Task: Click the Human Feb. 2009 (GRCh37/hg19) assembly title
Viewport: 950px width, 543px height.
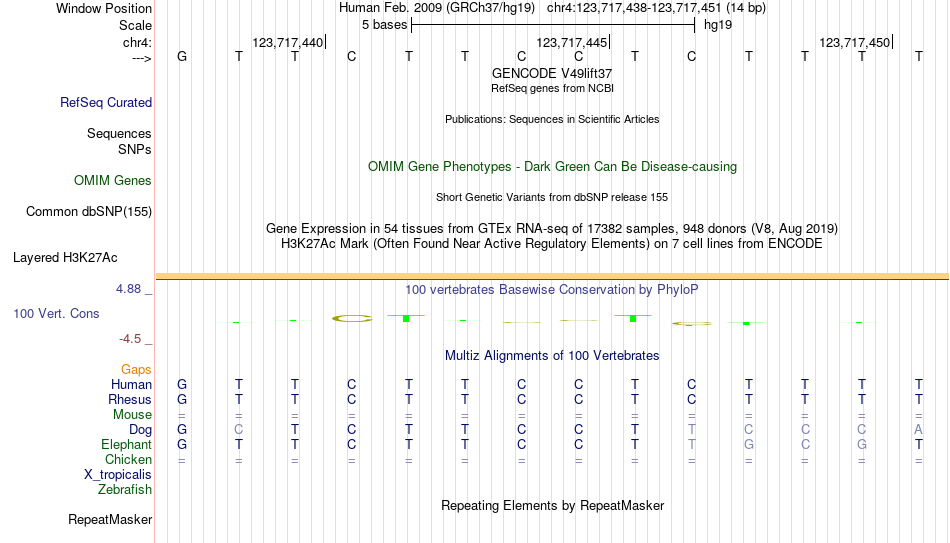Action: (437, 8)
